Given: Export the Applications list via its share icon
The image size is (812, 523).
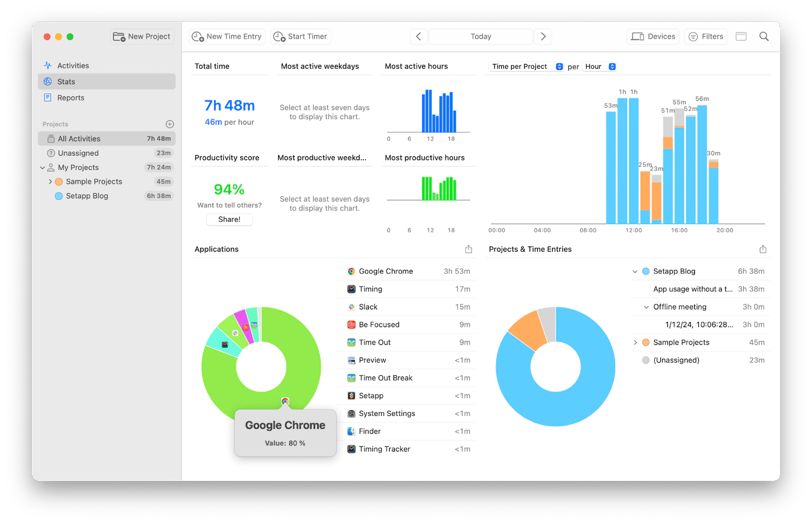Looking at the screenshot, I should pos(468,249).
